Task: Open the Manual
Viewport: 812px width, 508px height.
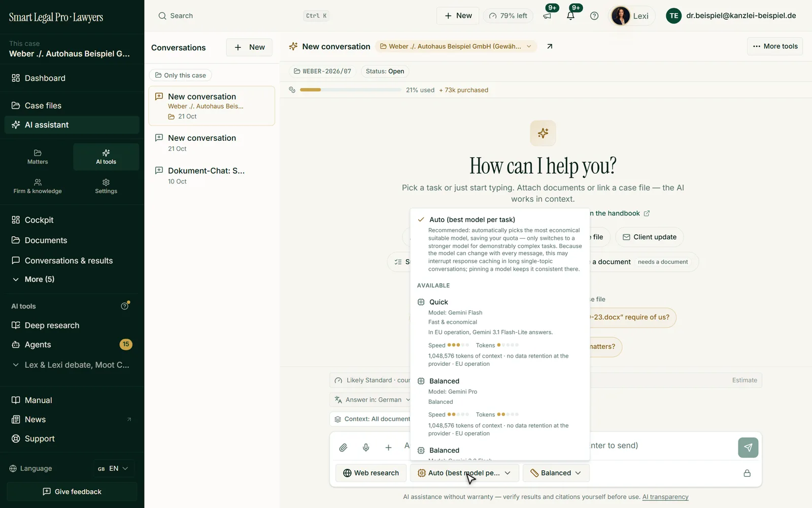Action: pyautogui.click(x=72, y=400)
